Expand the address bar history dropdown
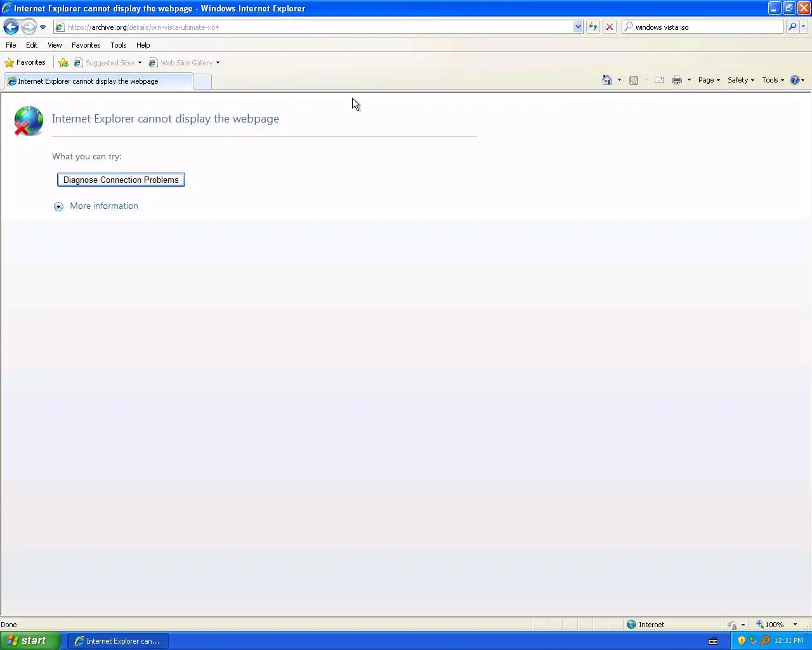Screen dimensions: 812x650 click(578, 27)
